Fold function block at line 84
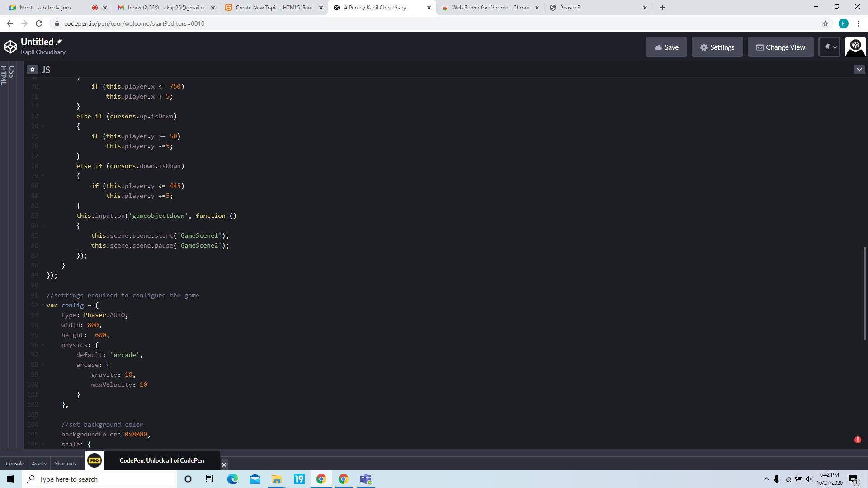The height and width of the screenshot is (488, 868). [x=43, y=226]
